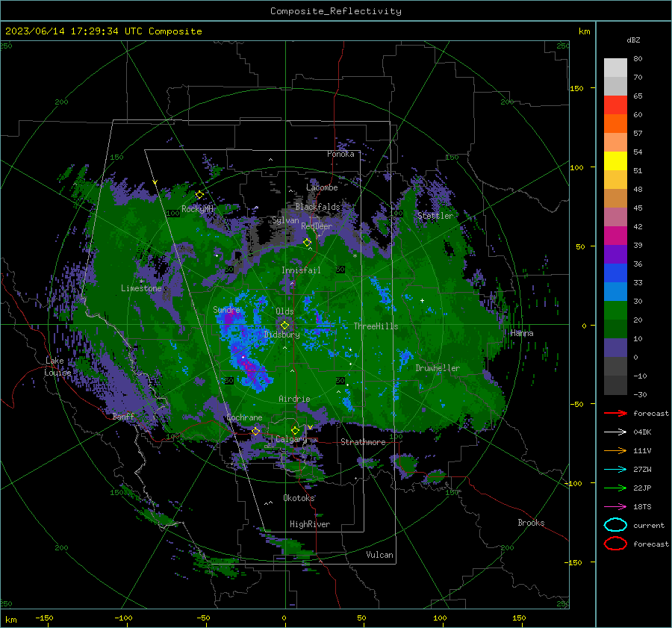Select the orange 111V arrow icon
The width and height of the screenshot is (672, 628).
[x=615, y=450]
